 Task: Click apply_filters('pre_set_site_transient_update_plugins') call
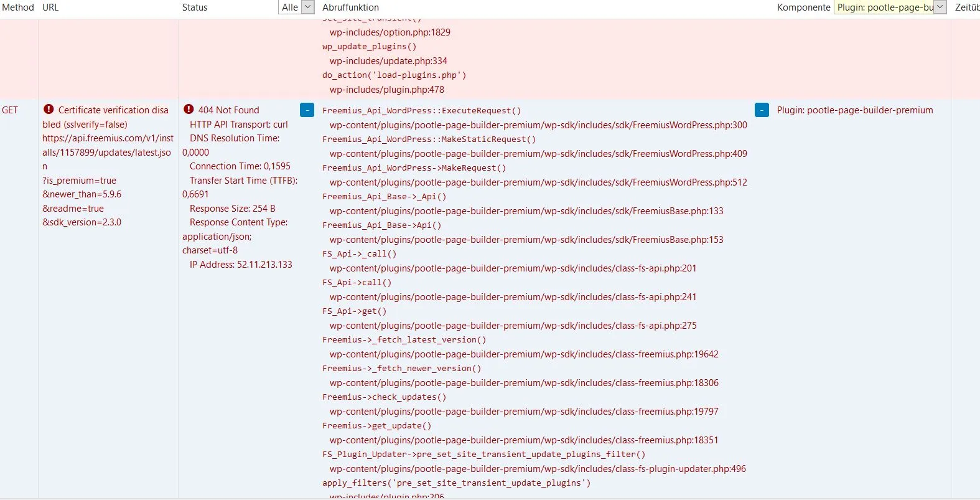point(457,483)
